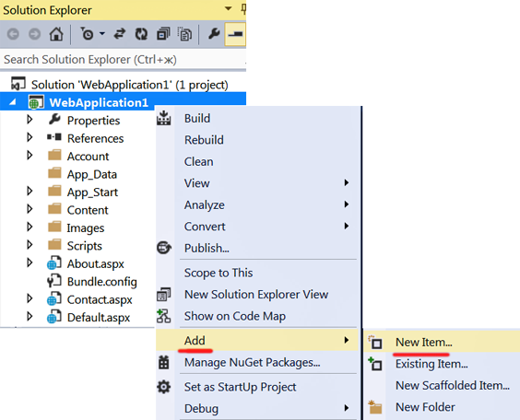Click the App_Start folder icon

(x=54, y=191)
